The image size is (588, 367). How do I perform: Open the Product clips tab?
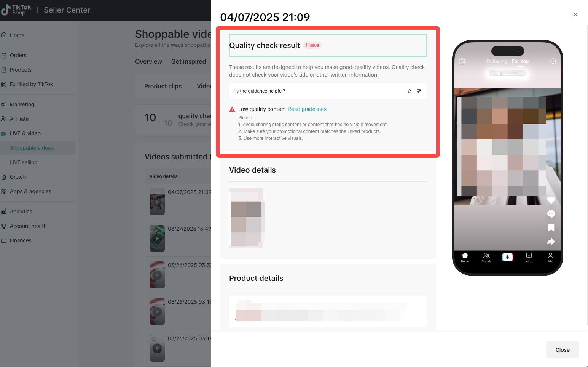pyautogui.click(x=163, y=86)
